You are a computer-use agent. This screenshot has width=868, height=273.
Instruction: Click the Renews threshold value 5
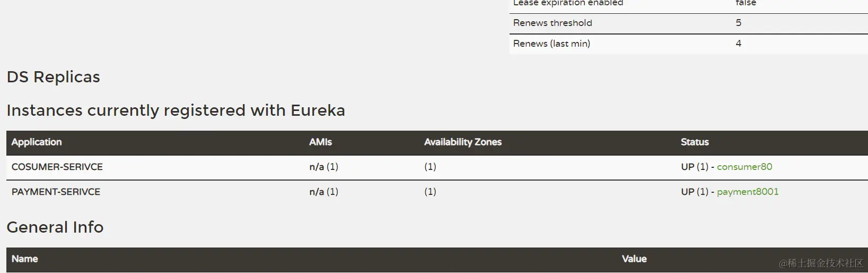pyautogui.click(x=739, y=23)
